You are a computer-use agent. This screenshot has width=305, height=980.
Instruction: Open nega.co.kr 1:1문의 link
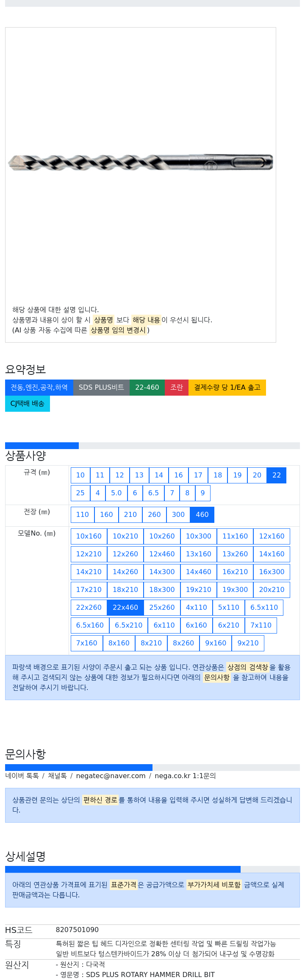tap(185, 776)
